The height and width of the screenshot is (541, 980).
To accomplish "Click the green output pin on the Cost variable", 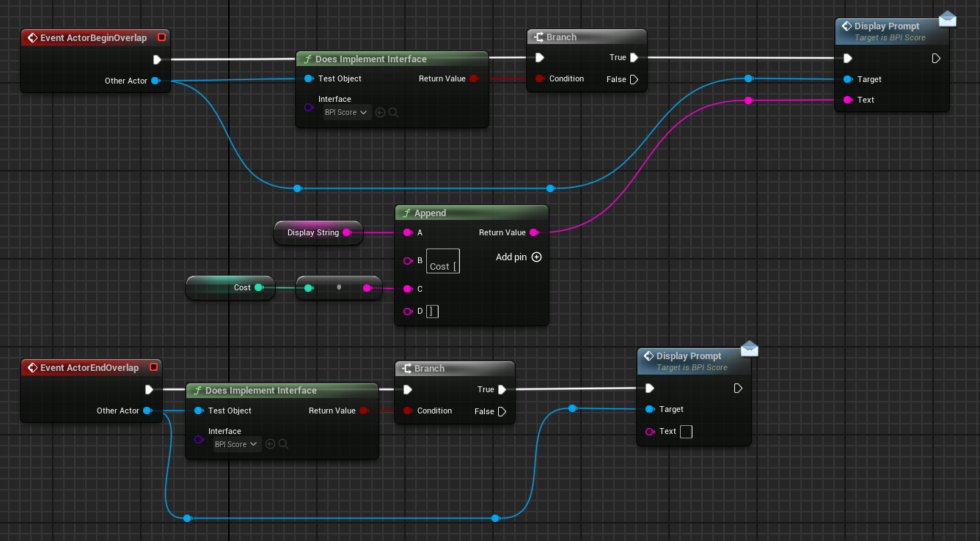I will (x=258, y=288).
